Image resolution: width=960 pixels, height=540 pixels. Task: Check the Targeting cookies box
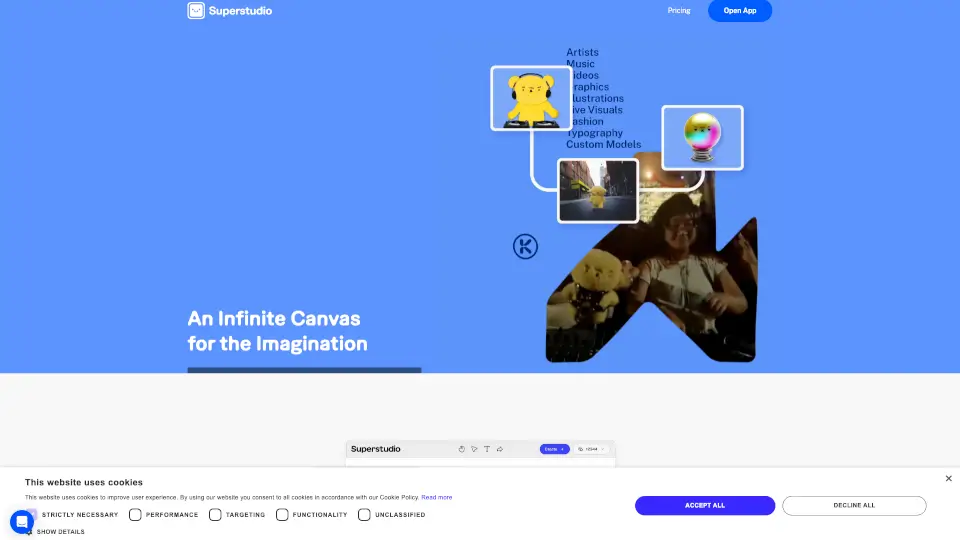[215, 515]
